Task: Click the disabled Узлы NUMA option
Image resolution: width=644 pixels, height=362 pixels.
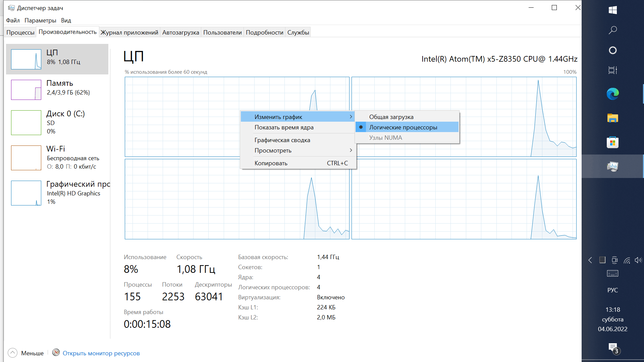Action: coord(407,138)
